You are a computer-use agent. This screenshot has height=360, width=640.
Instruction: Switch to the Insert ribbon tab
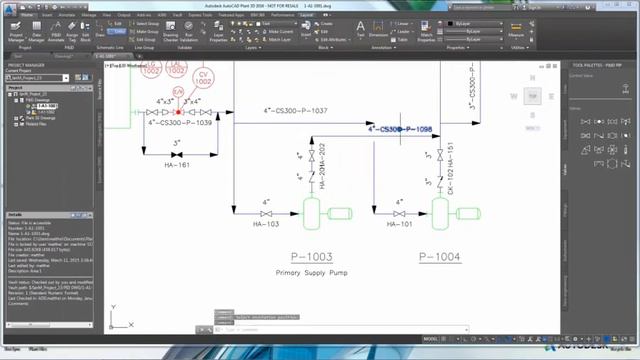click(x=47, y=15)
